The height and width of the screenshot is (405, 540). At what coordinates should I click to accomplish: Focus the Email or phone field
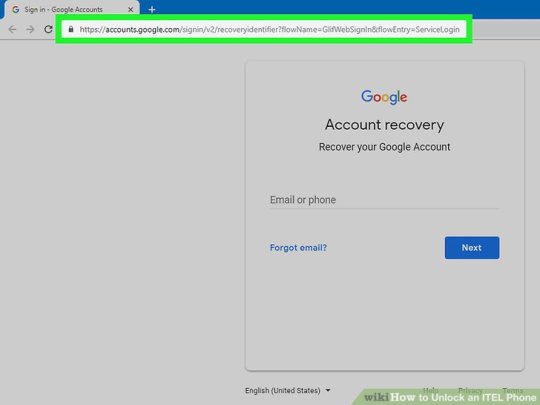pos(384,200)
